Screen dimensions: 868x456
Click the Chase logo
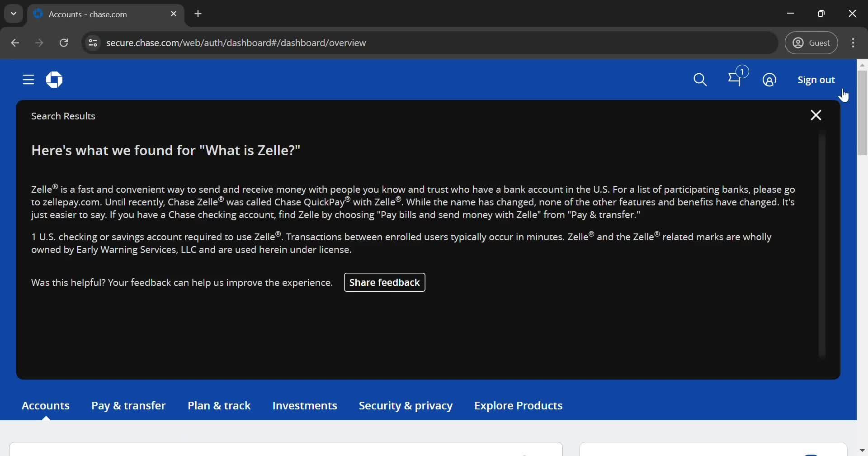tap(54, 80)
